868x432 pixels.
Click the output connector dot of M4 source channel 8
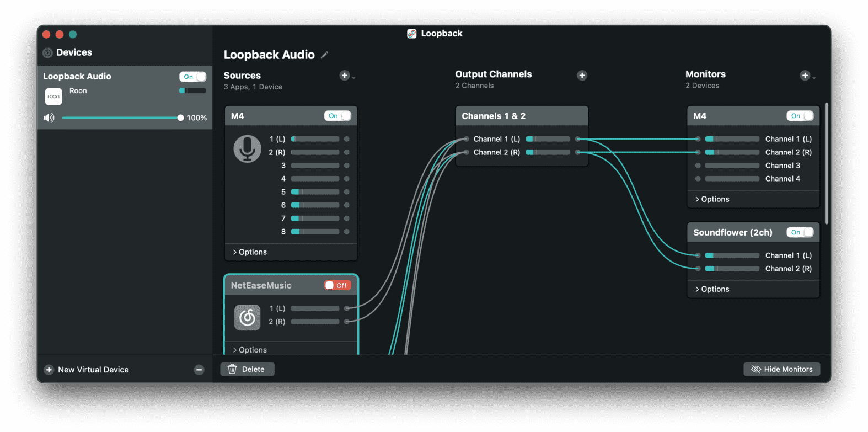346,232
